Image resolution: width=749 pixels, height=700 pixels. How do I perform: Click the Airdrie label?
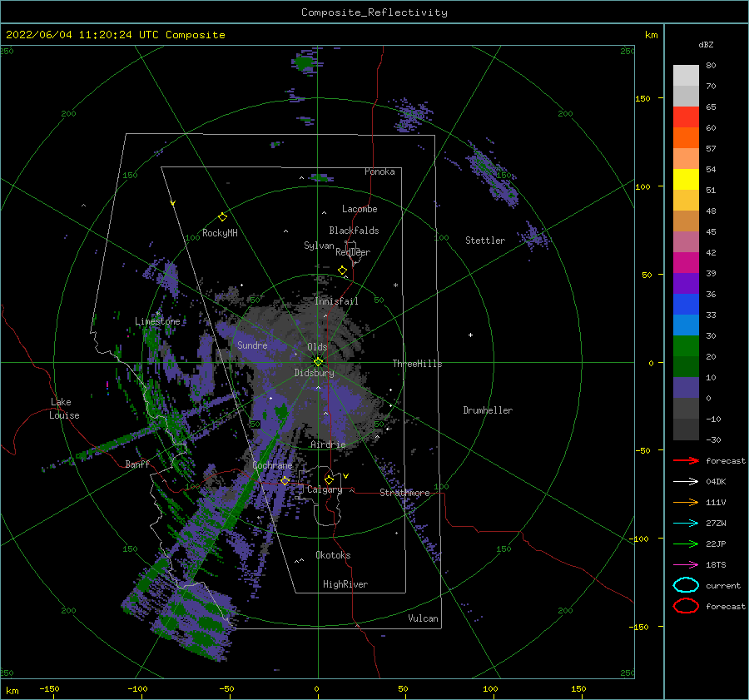click(328, 444)
